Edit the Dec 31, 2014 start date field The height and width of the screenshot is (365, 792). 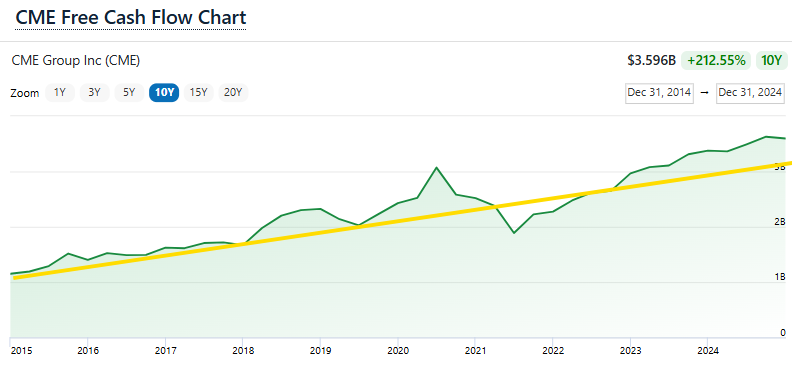659,93
